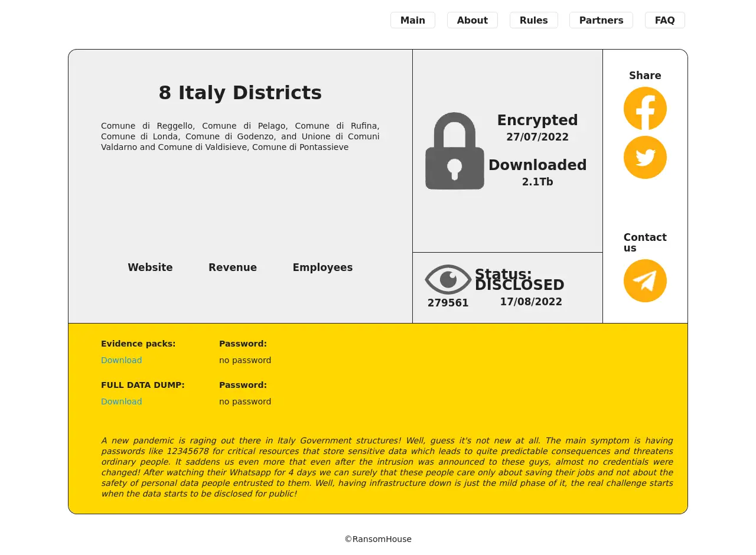
Task: Click the gray padlock icon
Action: (x=454, y=152)
